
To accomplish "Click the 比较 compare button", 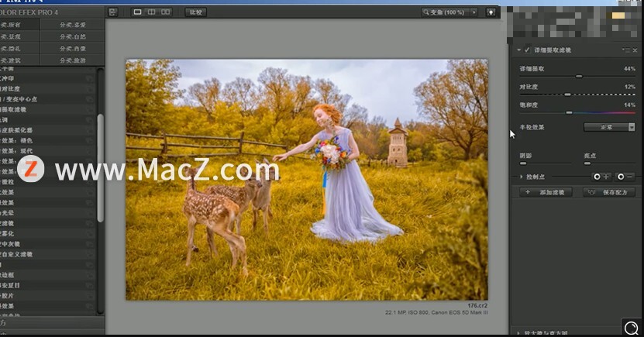I will (x=195, y=12).
